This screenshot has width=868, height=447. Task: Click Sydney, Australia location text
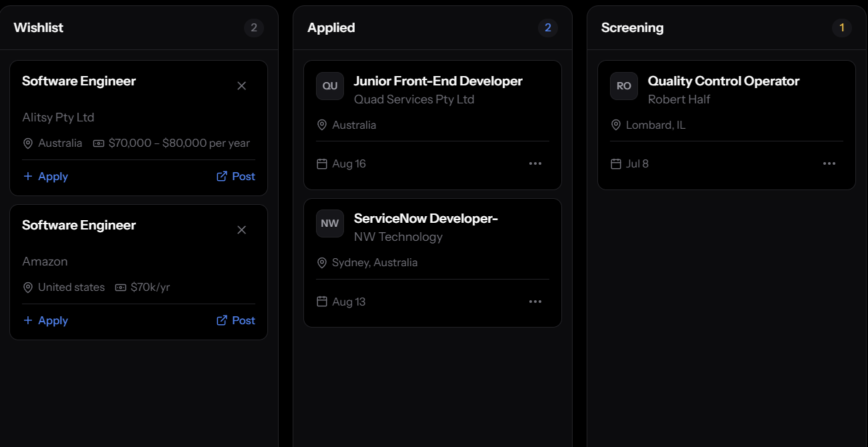click(x=375, y=263)
